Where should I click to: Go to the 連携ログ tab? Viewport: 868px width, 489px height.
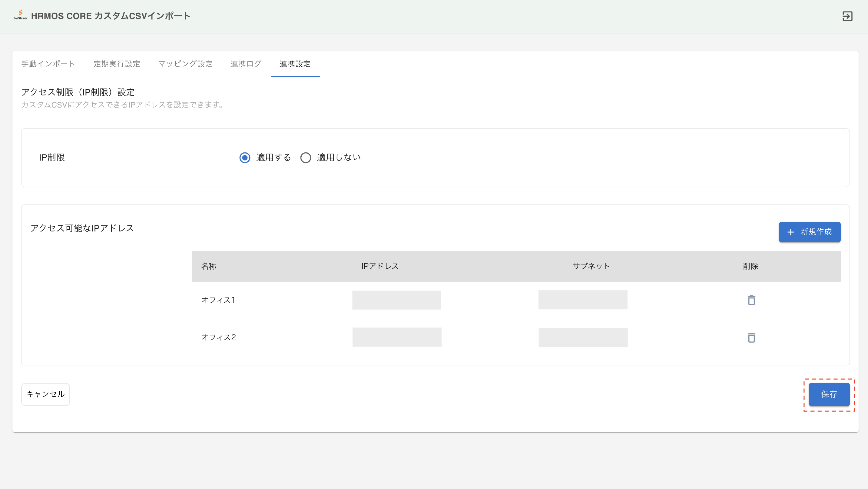246,64
